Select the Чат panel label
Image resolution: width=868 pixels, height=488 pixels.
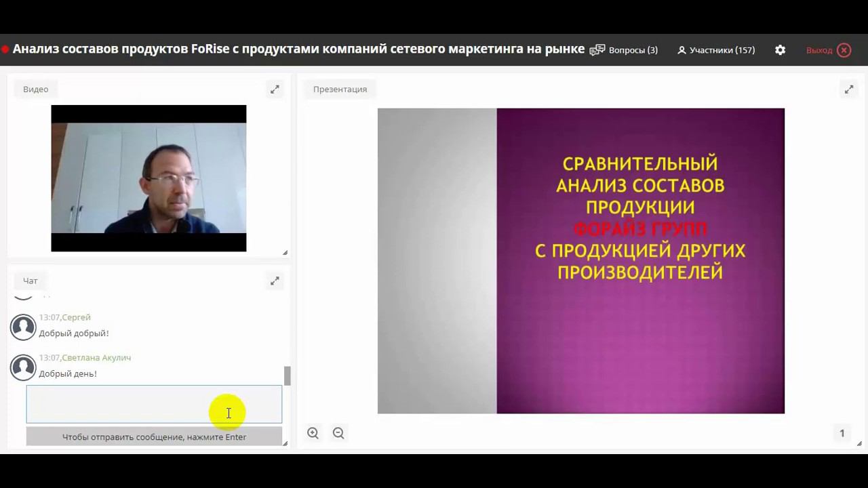click(x=30, y=281)
